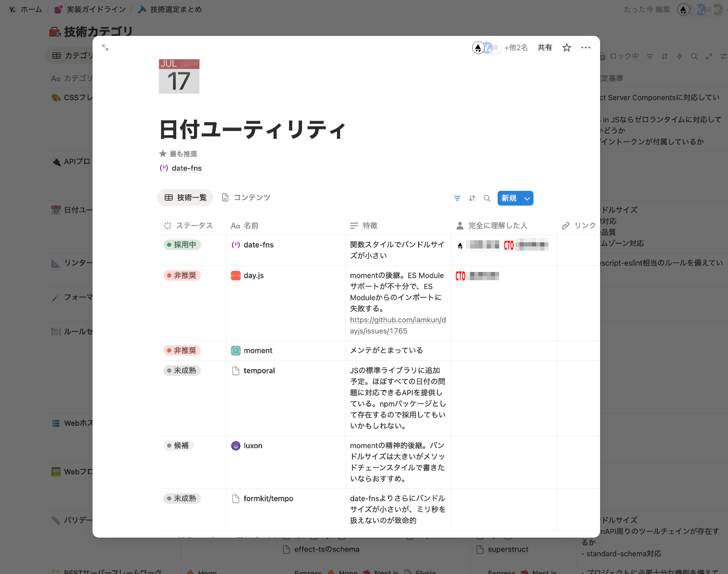Click 最も推奨 property label
The width and height of the screenshot is (728, 574).
[178, 154]
